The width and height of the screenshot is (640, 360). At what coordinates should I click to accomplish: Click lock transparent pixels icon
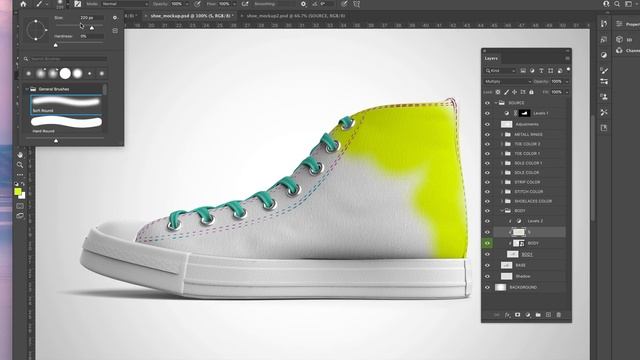tap(498, 92)
